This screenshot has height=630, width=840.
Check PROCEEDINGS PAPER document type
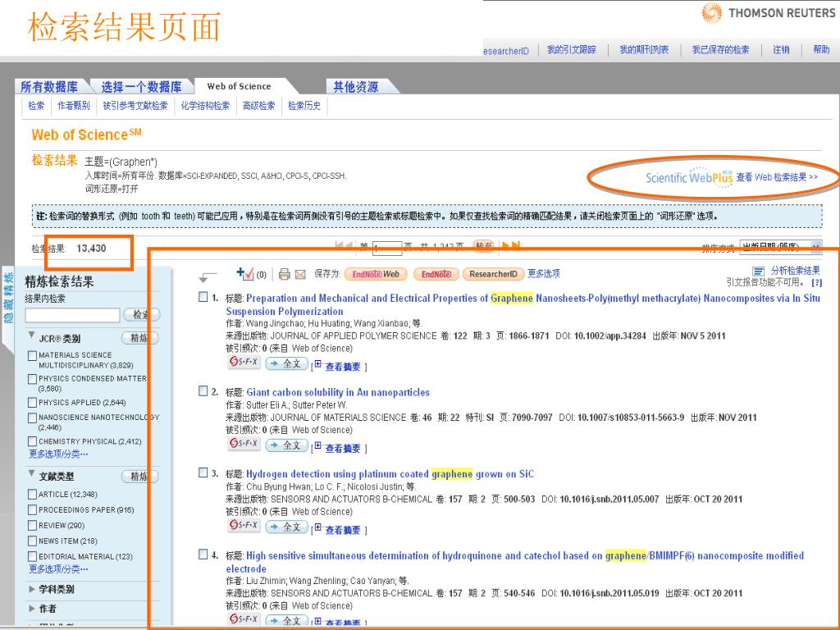coord(32,510)
